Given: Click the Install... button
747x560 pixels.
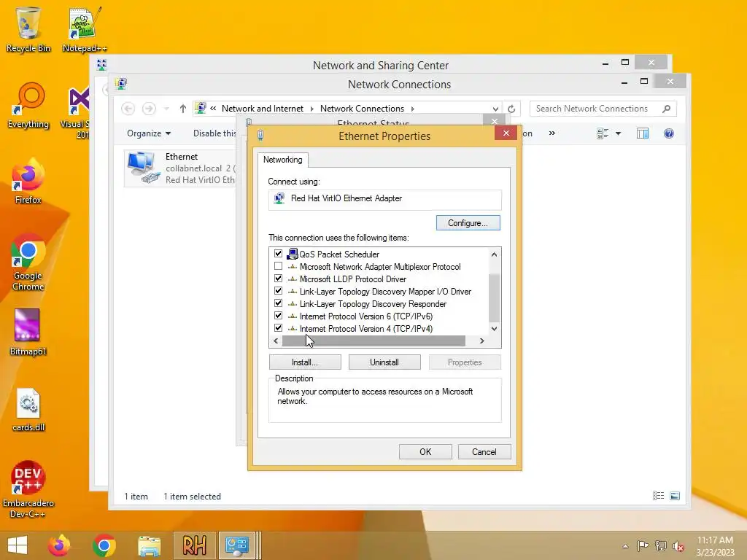Looking at the screenshot, I should 305,362.
